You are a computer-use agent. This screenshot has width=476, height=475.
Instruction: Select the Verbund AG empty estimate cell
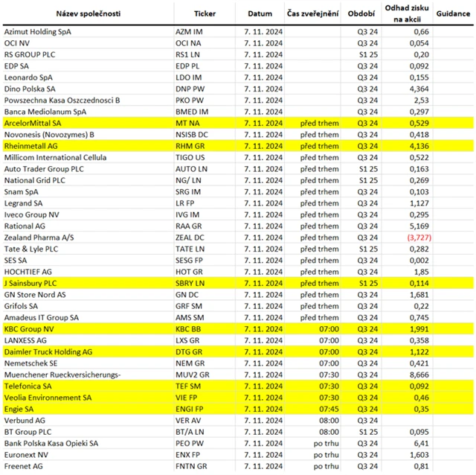[x=407, y=421]
